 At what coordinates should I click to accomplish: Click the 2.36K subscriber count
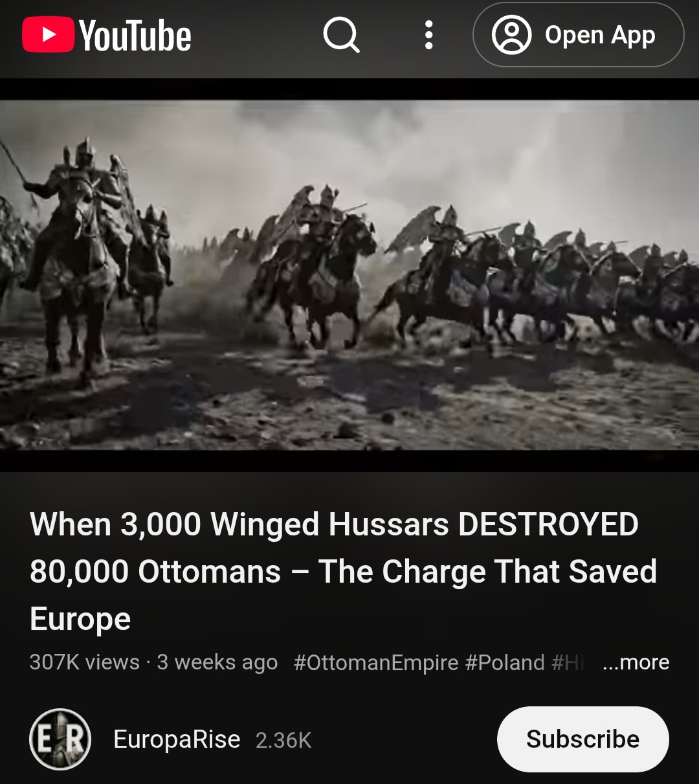point(283,740)
